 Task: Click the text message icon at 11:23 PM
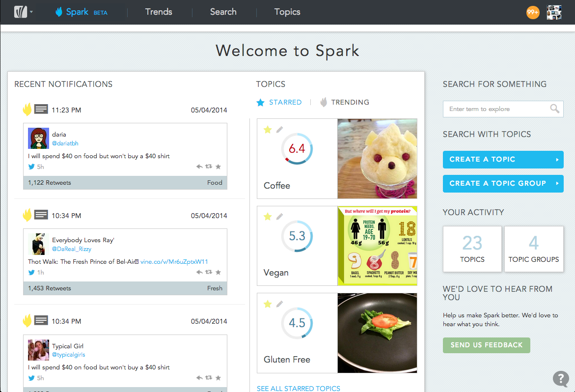pyautogui.click(x=41, y=109)
